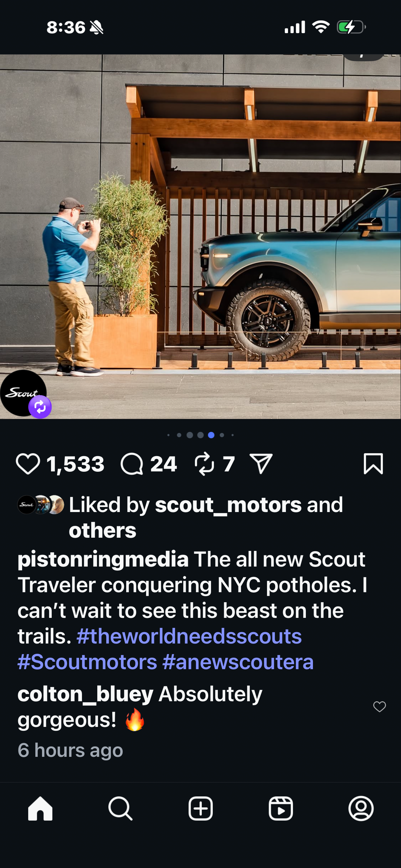Open the #theworldneedsscouts hashtag

[189, 636]
